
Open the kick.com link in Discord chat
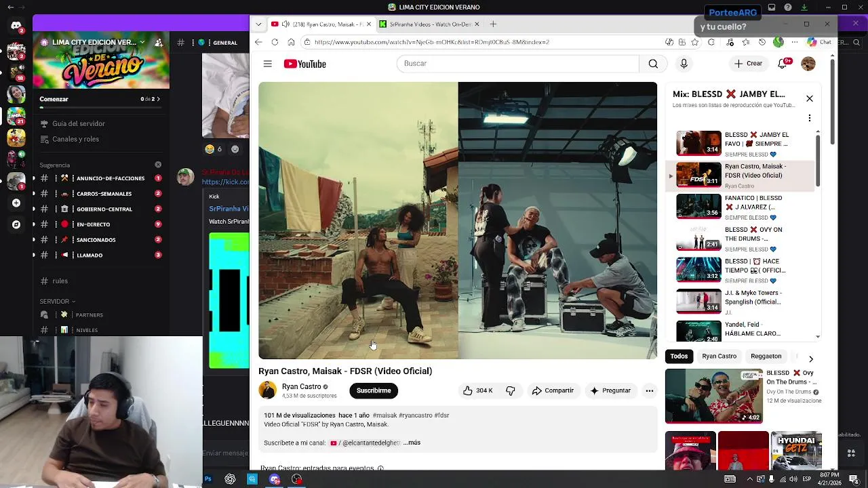tap(225, 182)
